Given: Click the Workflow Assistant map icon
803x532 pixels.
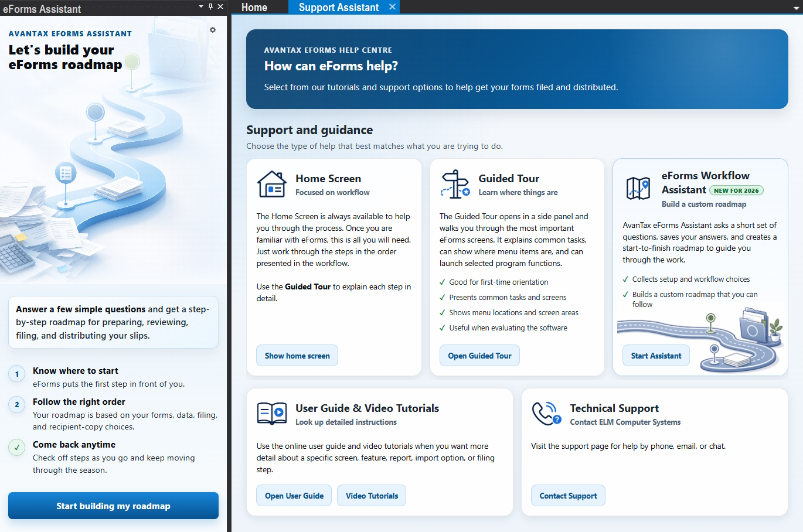Looking at the screenshot, I should click(x=638, y=188).
